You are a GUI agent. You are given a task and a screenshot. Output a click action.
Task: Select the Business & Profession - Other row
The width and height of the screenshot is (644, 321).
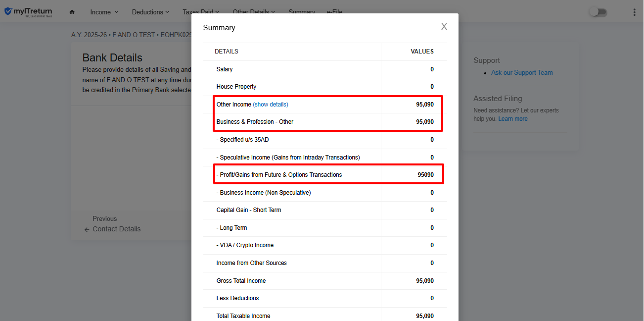(325, 122)
